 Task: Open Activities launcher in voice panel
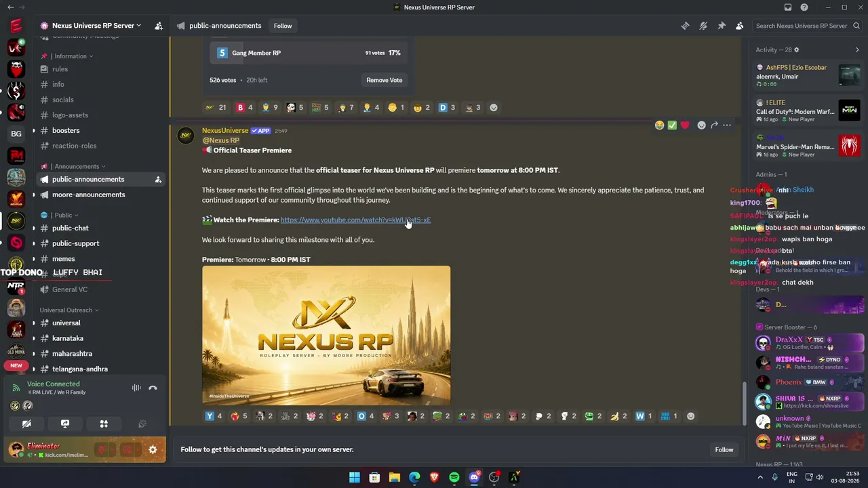(x=104, y=424)
